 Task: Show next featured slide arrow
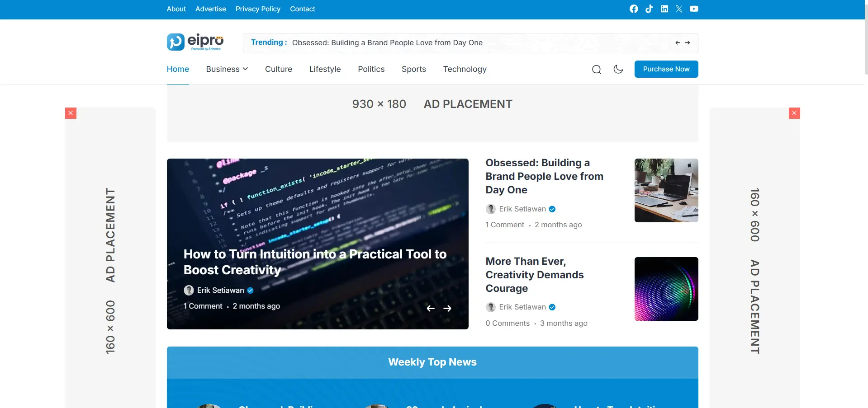pos(447,308)
